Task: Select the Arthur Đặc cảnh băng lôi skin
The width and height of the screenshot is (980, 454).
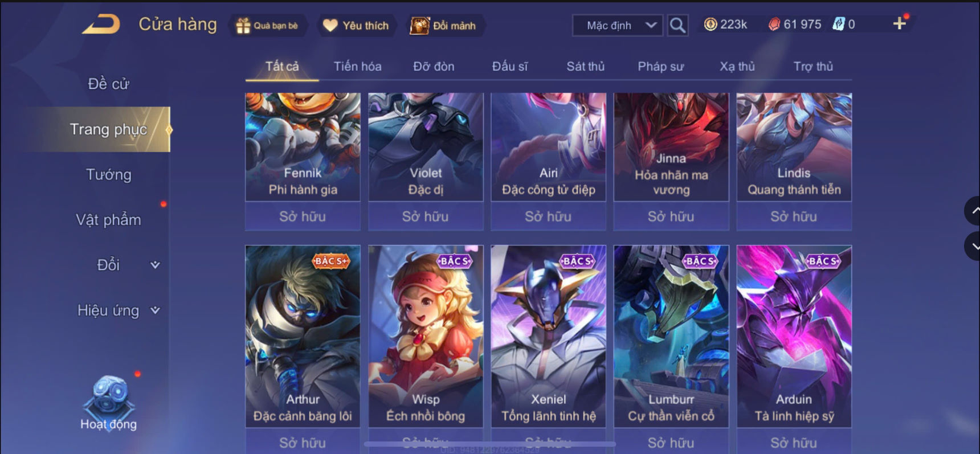Action: pos(303,336)
